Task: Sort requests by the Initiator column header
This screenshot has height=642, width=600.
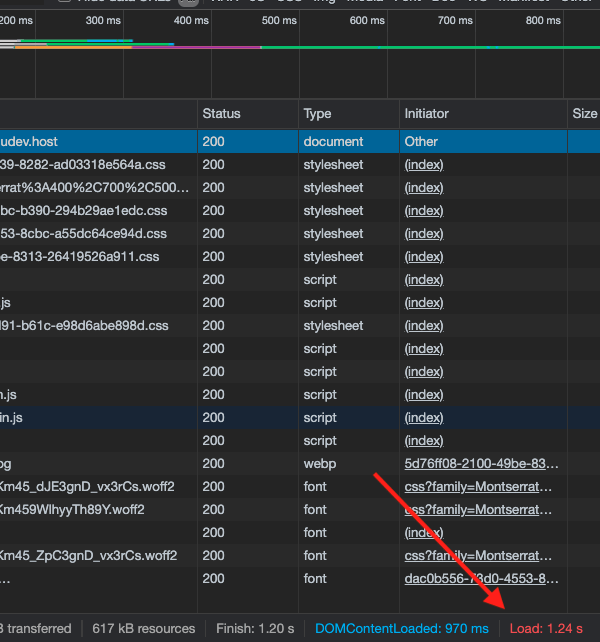Action: [x=483, y=113]
